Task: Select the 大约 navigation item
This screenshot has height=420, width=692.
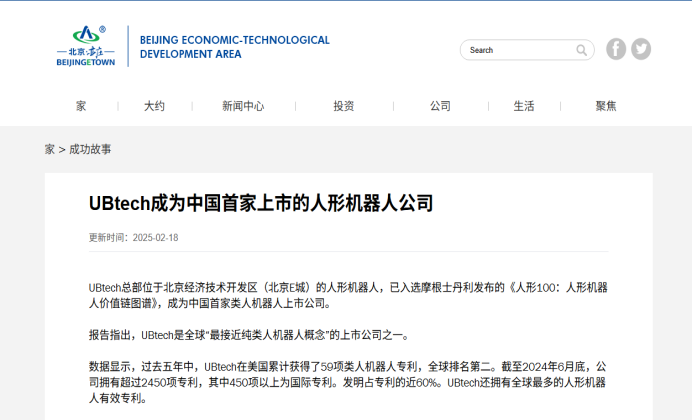Action: [154, 106]
